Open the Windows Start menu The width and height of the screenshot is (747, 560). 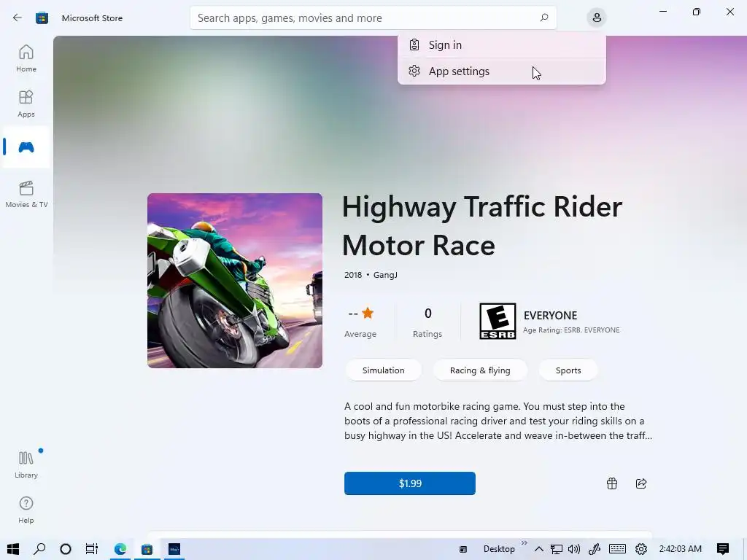point(13,549)
